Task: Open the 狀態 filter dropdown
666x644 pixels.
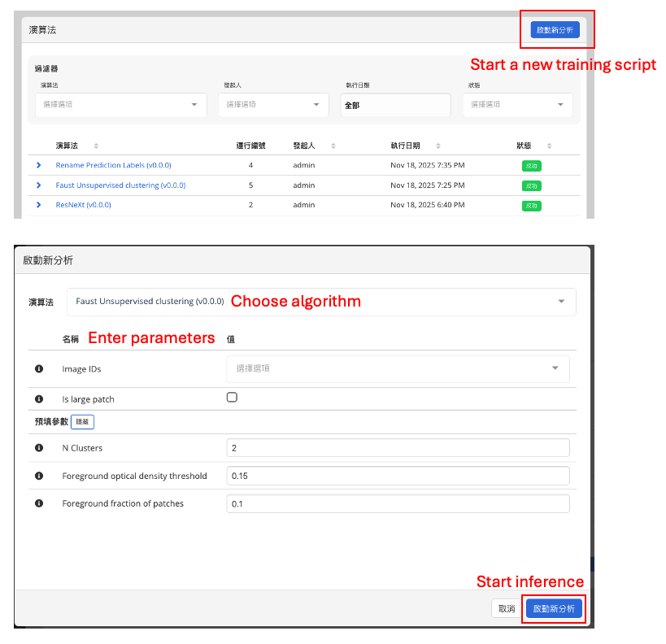Action: point(517,105)
